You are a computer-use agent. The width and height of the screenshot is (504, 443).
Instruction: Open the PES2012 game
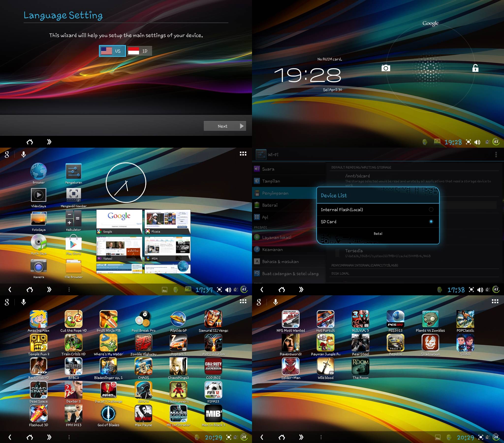395,321
